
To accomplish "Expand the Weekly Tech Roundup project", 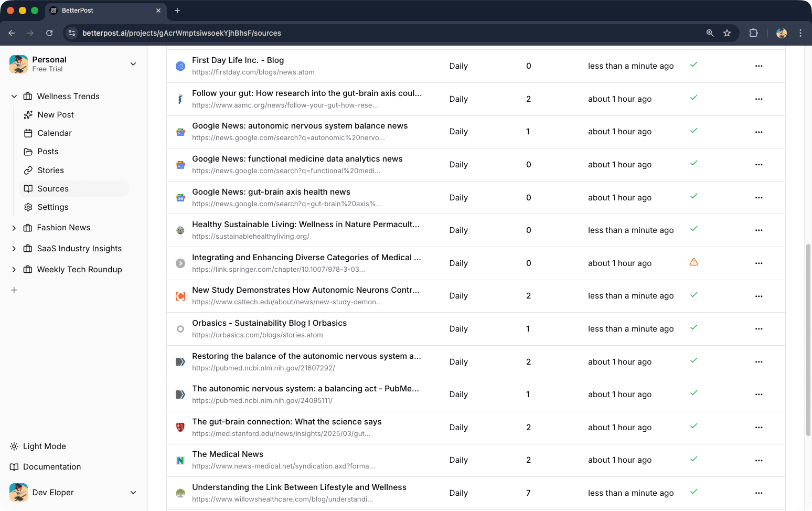I will pos(14,269).
